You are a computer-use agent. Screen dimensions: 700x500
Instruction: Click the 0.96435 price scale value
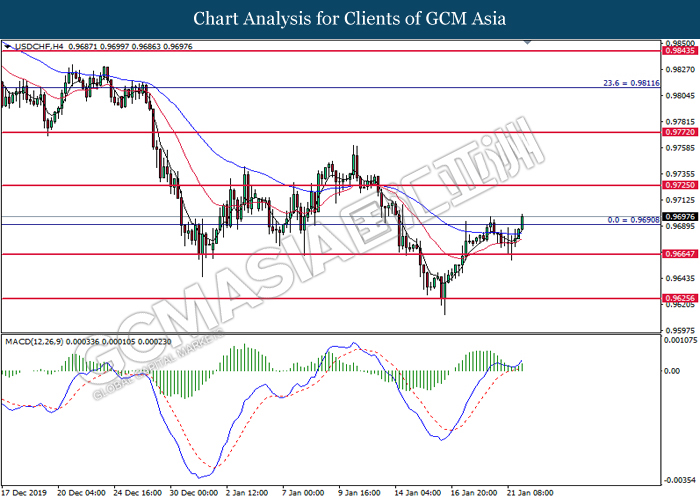(x=680, y=279)
